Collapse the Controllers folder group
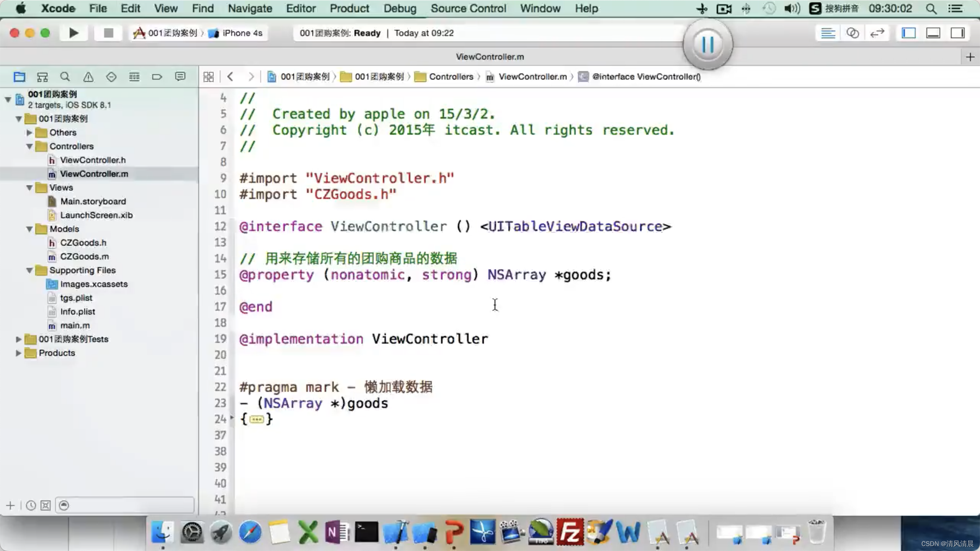Image resolution: width=980 pixels, height=551 pixels. click(29, 146)
